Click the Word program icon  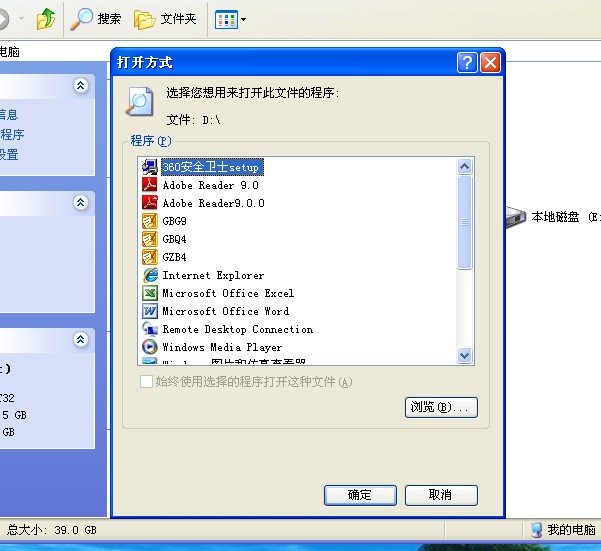click(x=149, y=311)
